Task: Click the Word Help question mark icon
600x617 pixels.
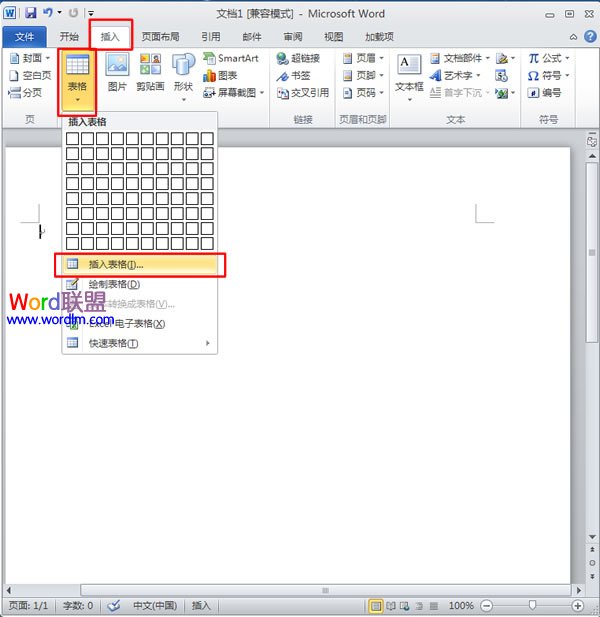Action: click(x=590, y=37)
